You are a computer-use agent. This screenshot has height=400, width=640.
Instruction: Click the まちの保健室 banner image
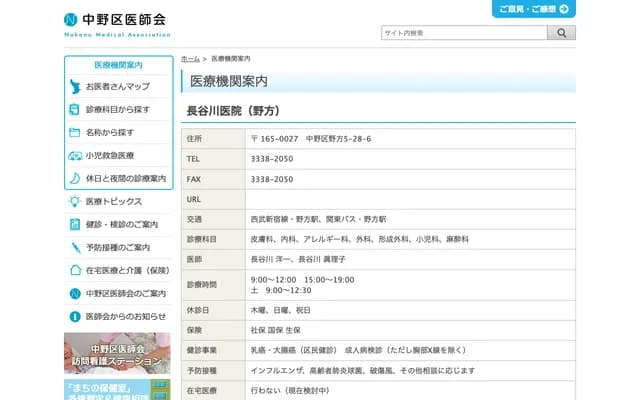[117, 389]
